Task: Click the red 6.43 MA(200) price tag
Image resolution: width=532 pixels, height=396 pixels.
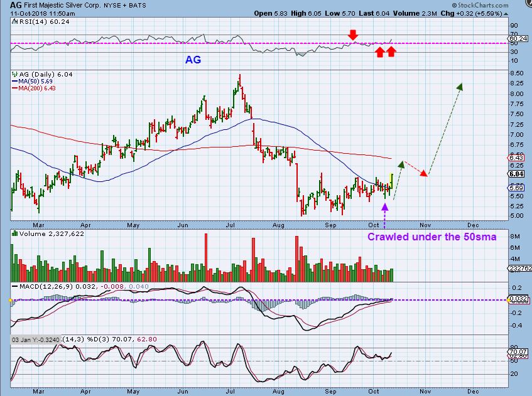Action: pos(516,158)
